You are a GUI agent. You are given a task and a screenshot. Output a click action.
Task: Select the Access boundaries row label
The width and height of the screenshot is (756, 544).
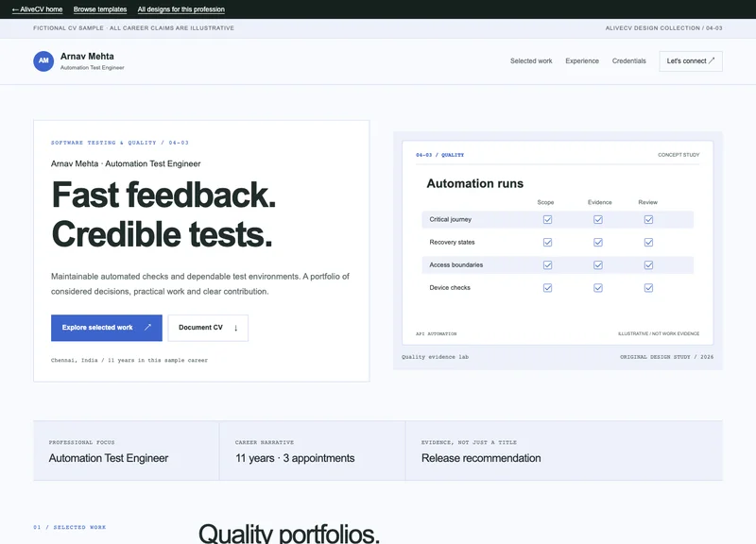(x=456, y=265)
